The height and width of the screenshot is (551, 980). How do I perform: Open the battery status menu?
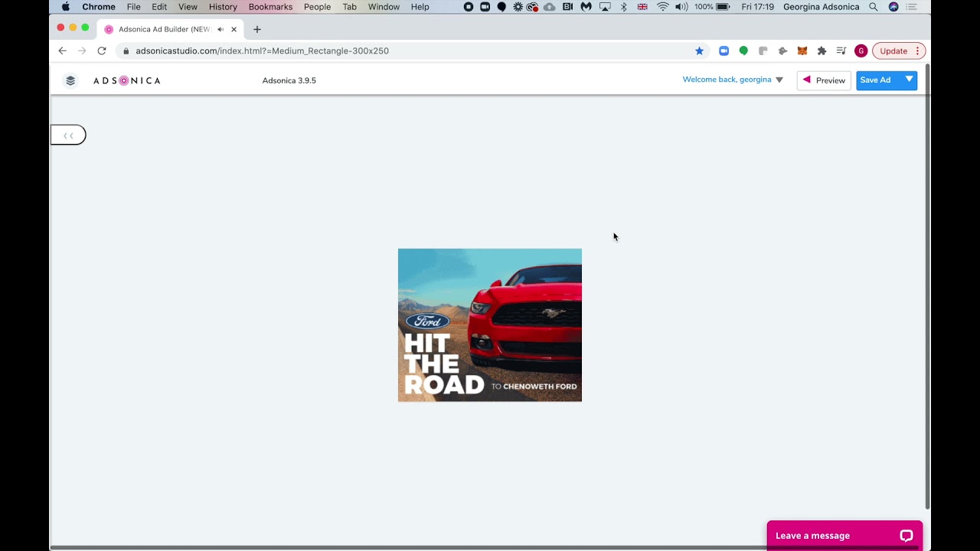[723, 7]
